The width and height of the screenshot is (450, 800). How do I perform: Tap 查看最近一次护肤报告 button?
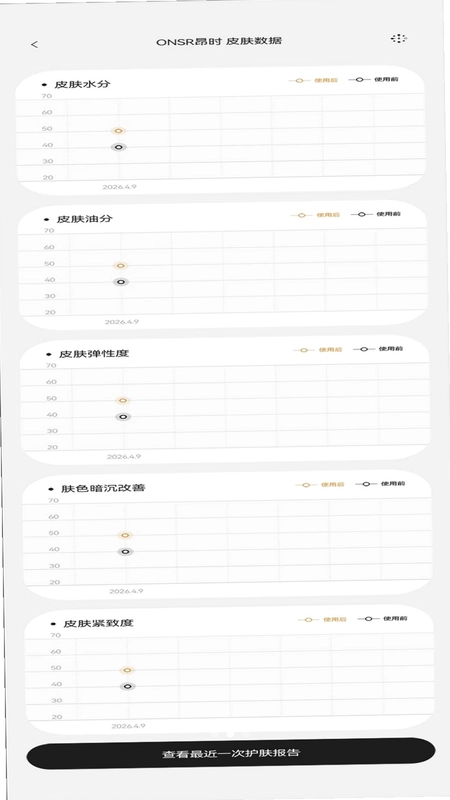tap(231, 753)
